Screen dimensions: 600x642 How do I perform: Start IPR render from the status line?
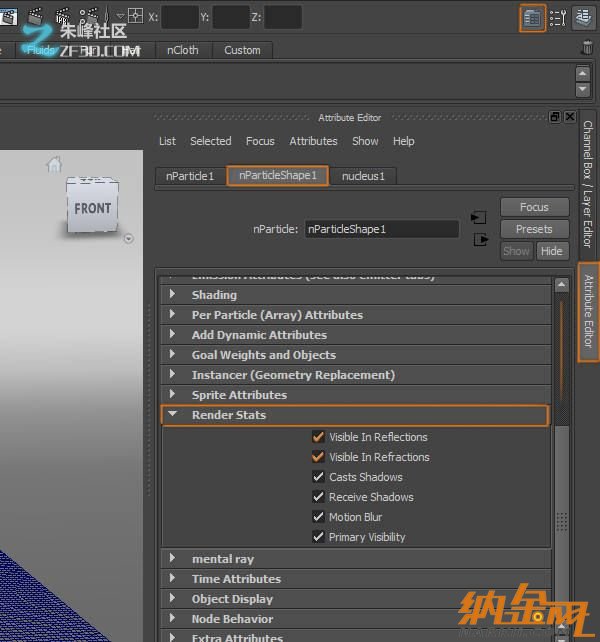(63, 16)
